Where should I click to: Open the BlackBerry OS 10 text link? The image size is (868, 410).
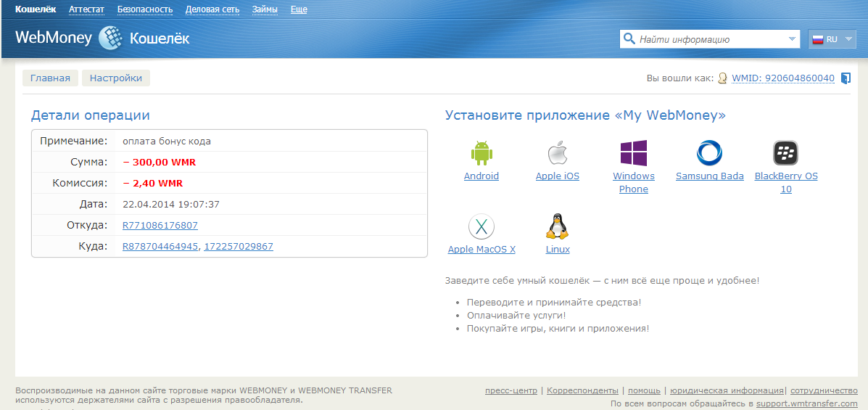(x=785, y=183)
